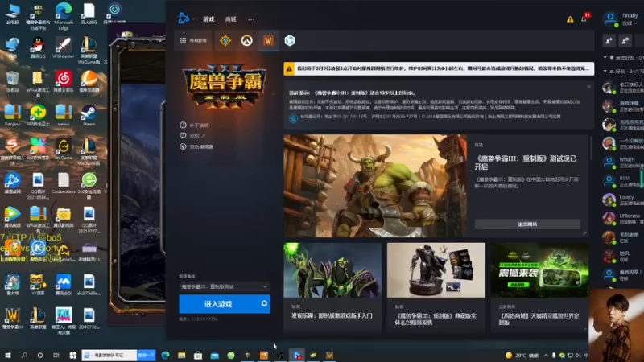This screenshot has height=362, width=644.
Task: Open the yellow maintenance notice banner
Action: [439, 68]
